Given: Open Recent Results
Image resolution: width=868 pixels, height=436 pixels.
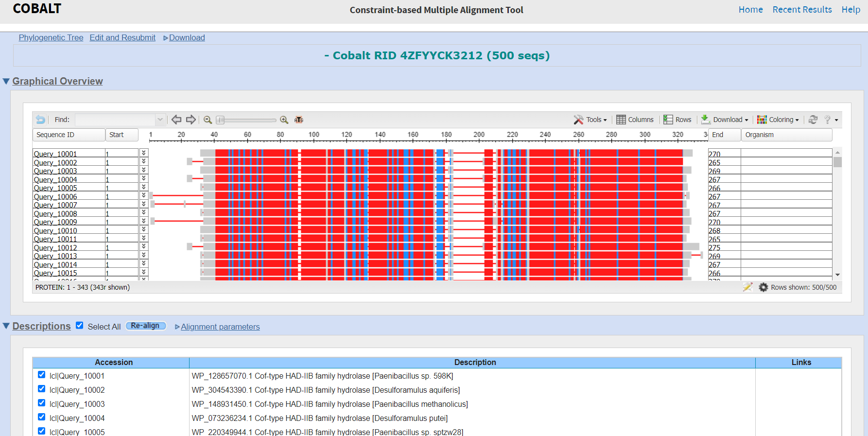Looking at the screenshot, I should tap(802, 9).
